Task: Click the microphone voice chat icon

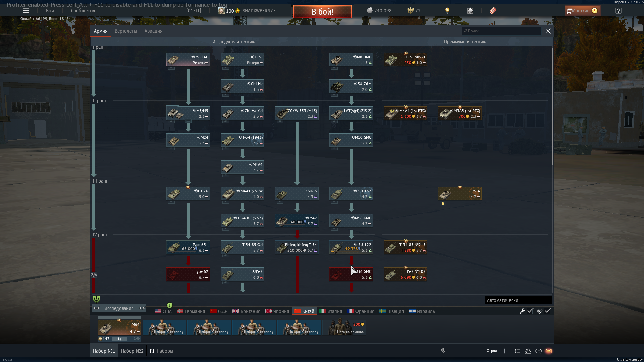Action: pyautogui.click(x=443, y=351)
